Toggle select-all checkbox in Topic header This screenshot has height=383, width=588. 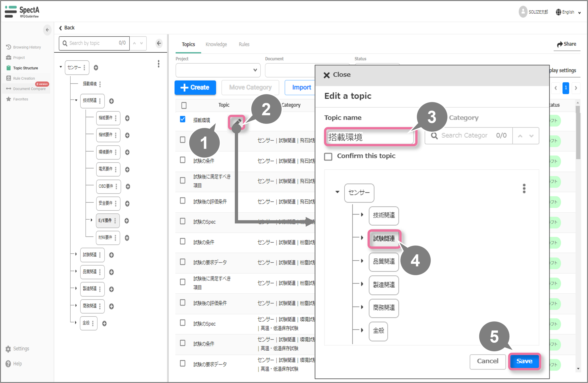(x=184, y=106)
